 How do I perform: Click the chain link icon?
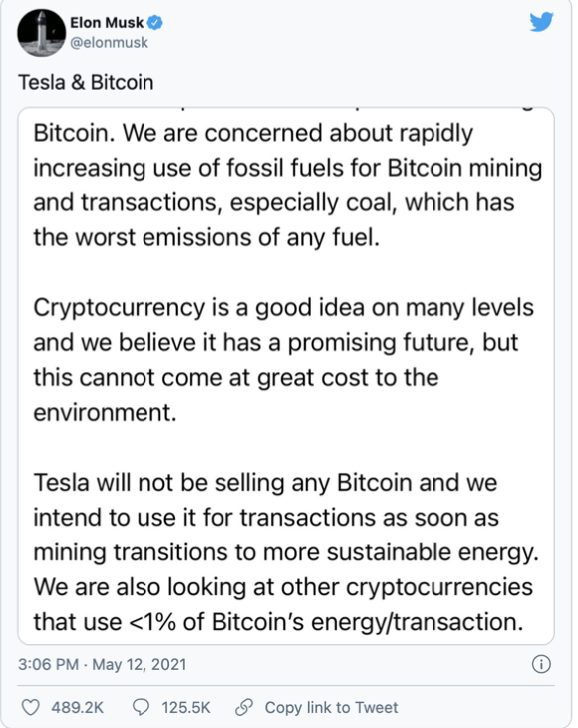244,708
